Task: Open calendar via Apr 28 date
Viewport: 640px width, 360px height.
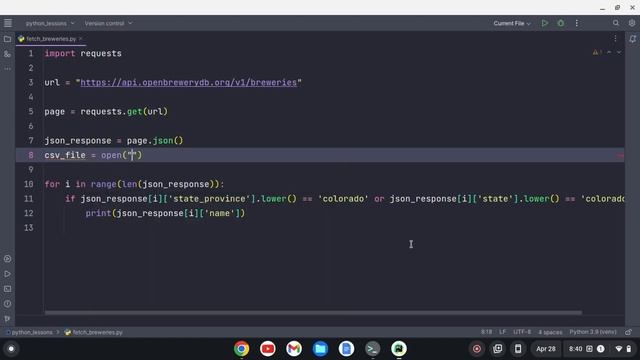Action: (546, 349)
